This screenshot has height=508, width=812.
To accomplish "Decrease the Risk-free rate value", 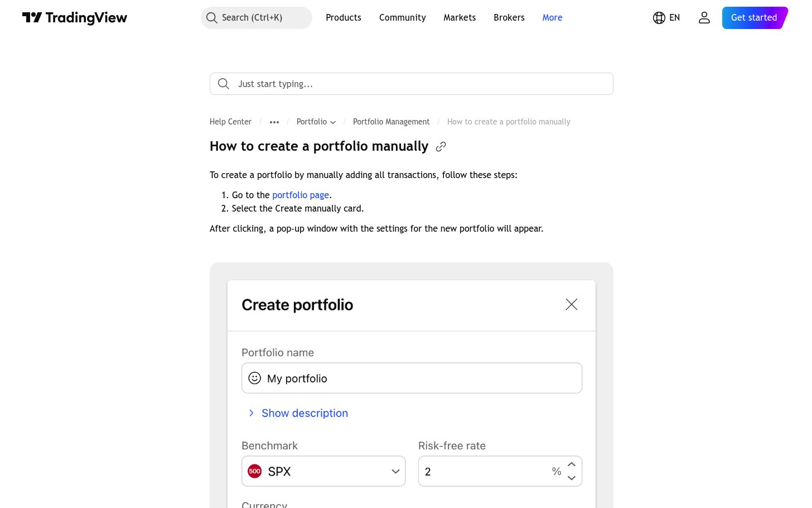I will click(x=572, y=478).
